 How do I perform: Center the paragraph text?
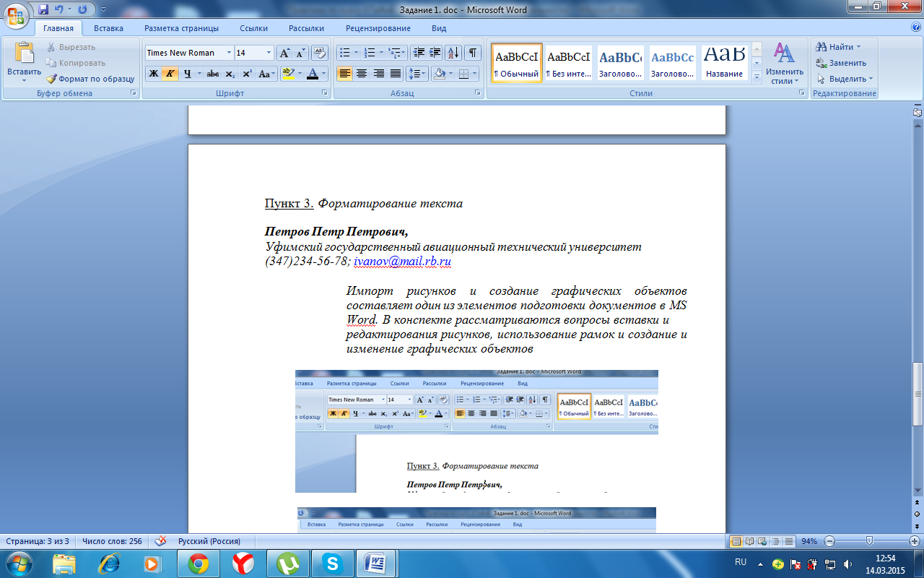362,74
